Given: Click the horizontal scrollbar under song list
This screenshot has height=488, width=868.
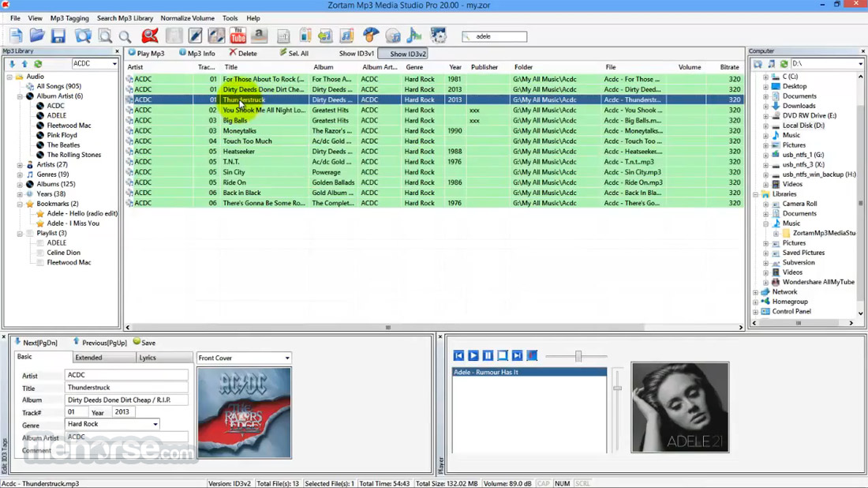Looking at the screenshot, I should tap(387, 328).
